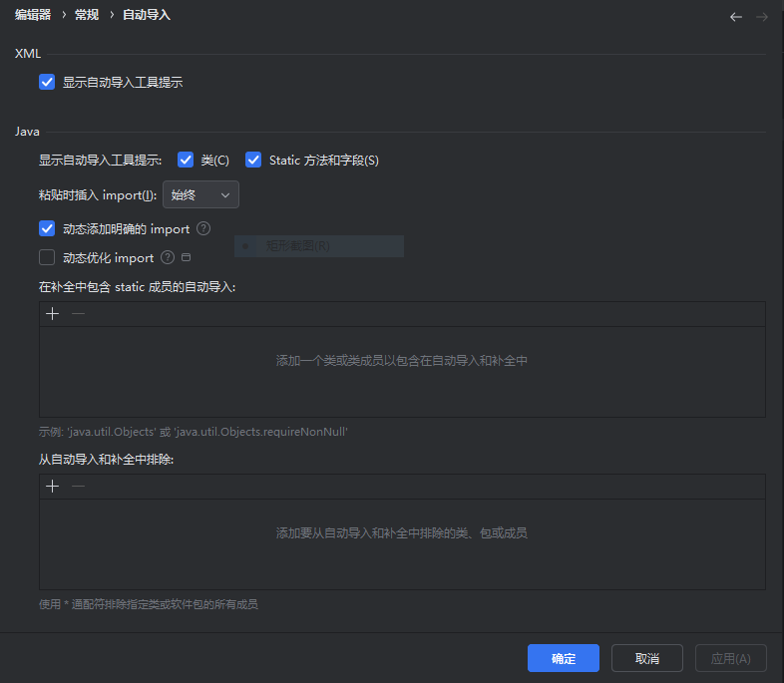This screenshot has width=784, height=683.
Task: Toggle XML 显示自动导入工具提示 checkbox
Action: coord(47,82)
